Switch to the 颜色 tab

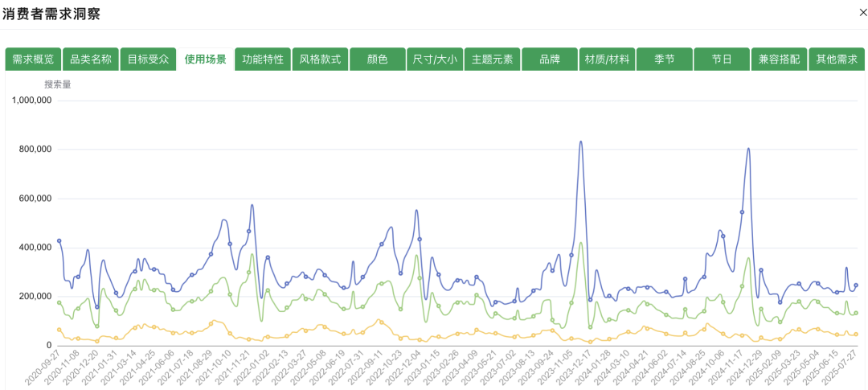click(x=378, y=60)
